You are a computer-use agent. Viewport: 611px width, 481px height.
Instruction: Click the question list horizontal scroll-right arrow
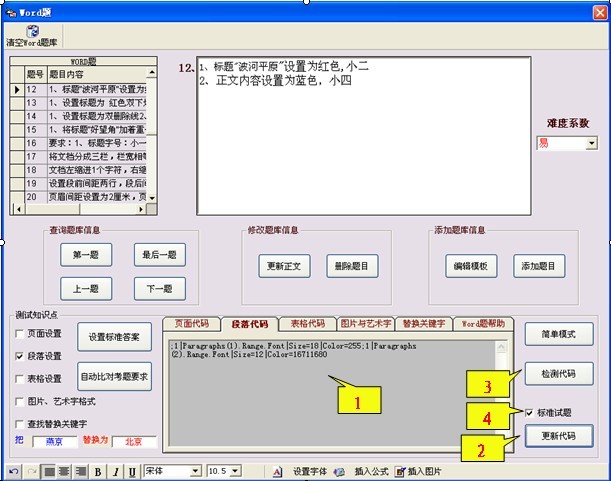pos(141,209)
